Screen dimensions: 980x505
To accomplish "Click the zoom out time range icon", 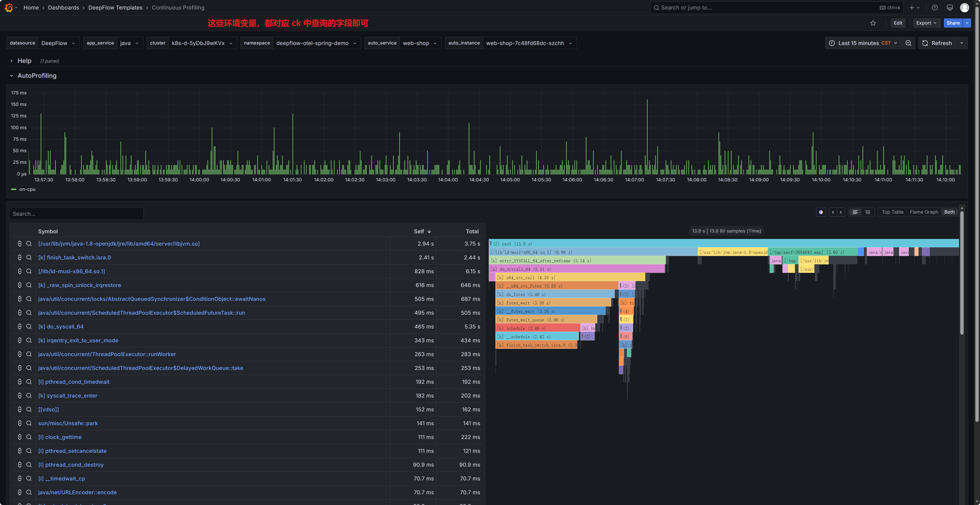I will point(908,43).
